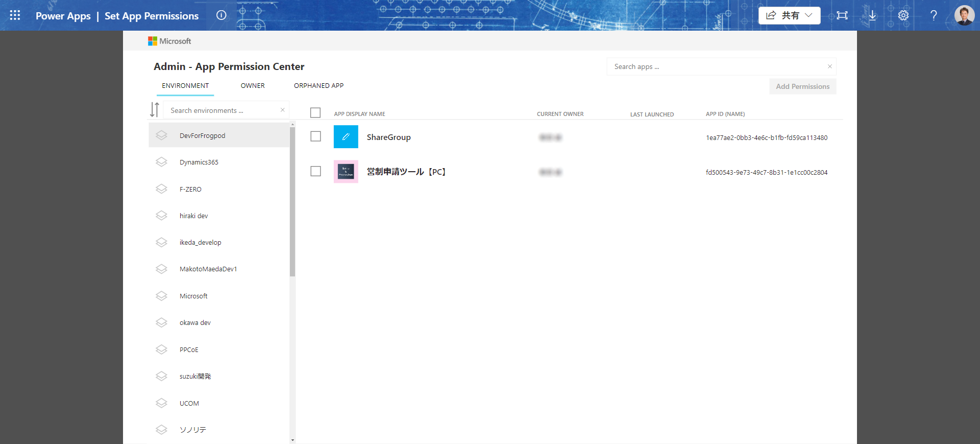
Task: Select the hiraki dev environment
Action: tap(219, 216)
